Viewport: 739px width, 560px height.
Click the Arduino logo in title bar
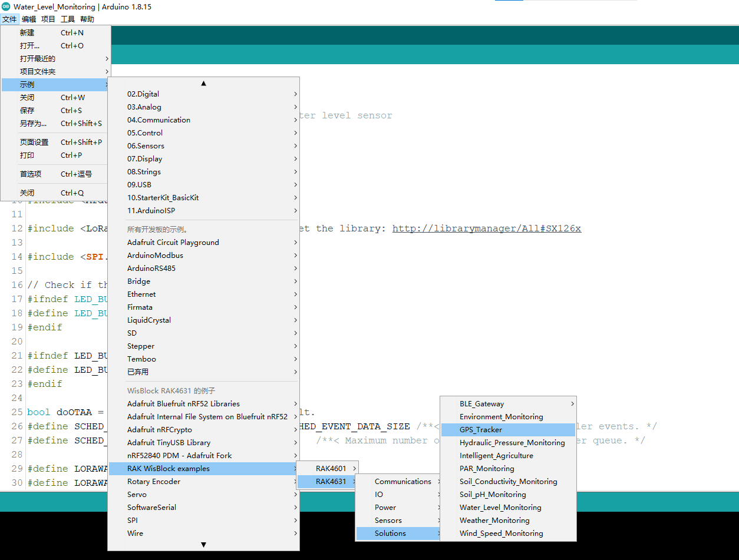coord(6,6)
